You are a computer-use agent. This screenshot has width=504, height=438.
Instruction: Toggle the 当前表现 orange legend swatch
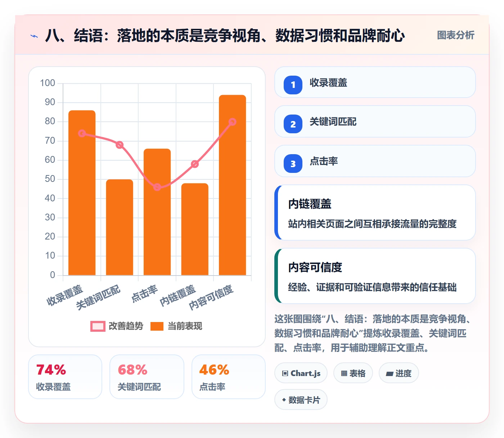[x=157, y=326]
